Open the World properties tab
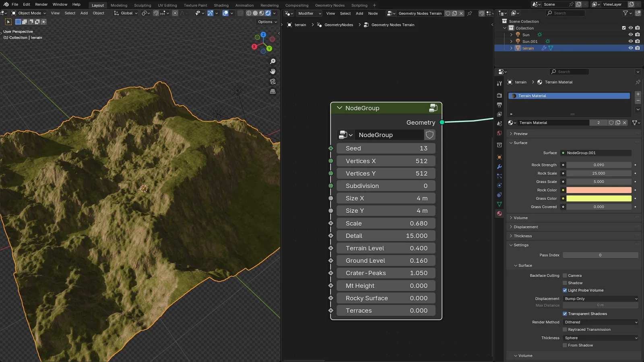The image size is (644, 362). [x=499, y=134]
